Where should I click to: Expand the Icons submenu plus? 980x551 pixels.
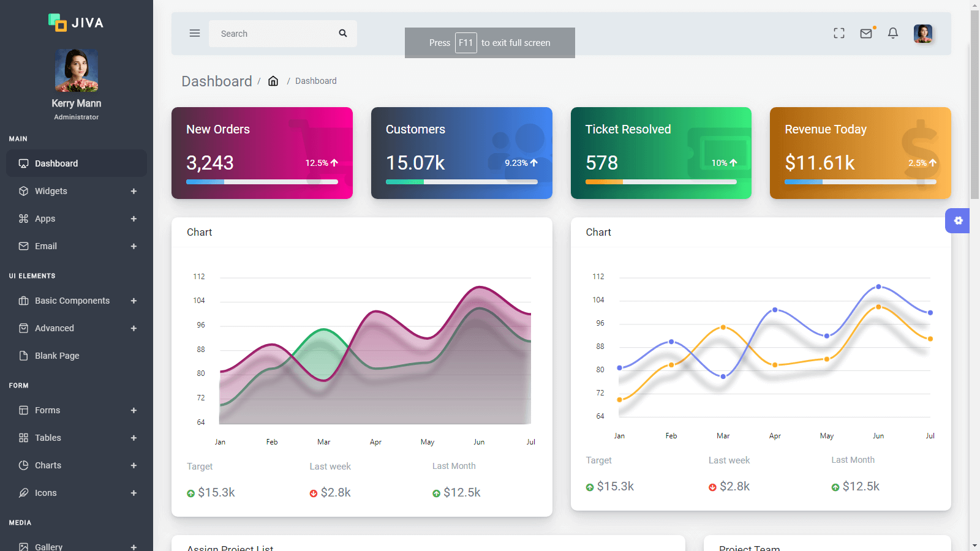coord(134,493)
